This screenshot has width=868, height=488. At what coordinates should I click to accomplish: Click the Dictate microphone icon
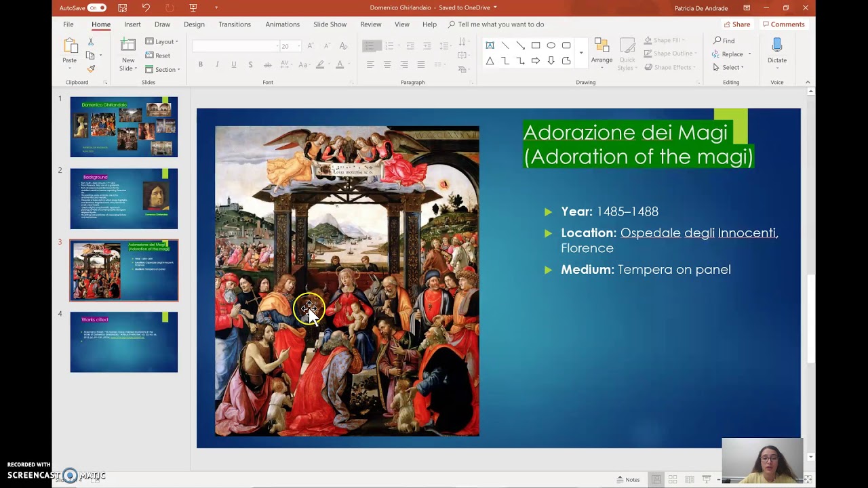click(777, 45)
